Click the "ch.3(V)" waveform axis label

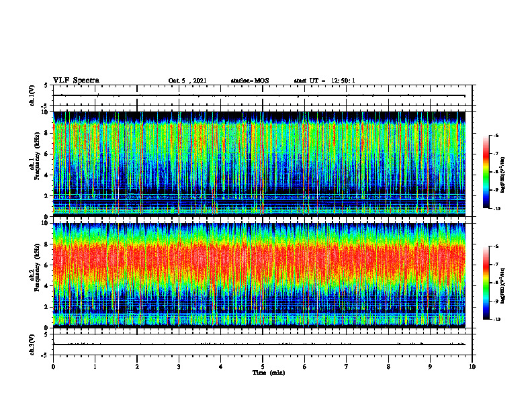click(32, 345)
